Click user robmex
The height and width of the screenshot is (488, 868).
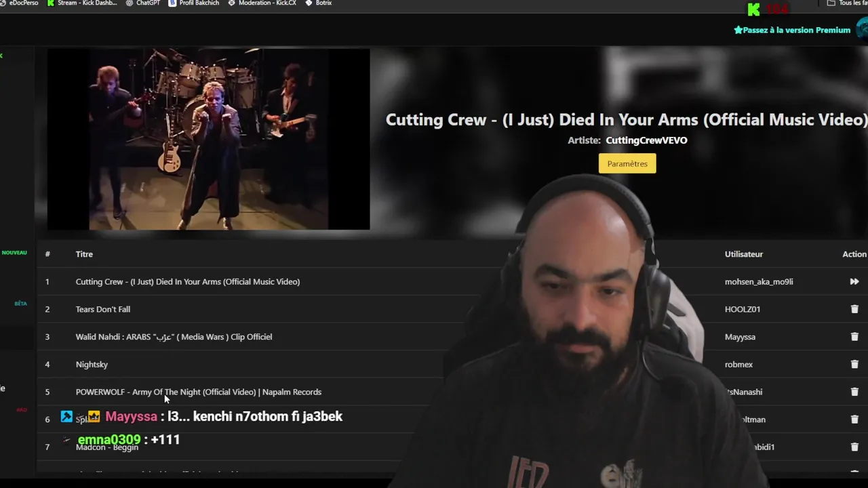pos(738,365)
